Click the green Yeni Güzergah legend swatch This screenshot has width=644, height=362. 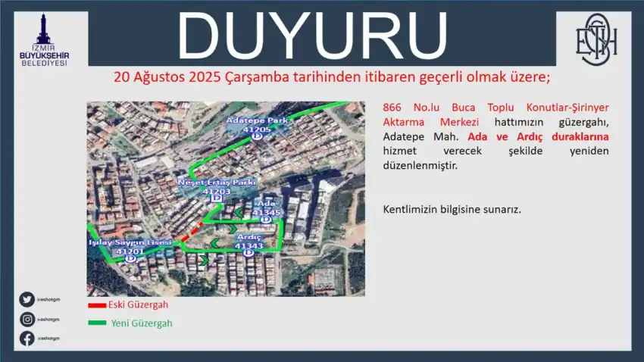point(98,323)
